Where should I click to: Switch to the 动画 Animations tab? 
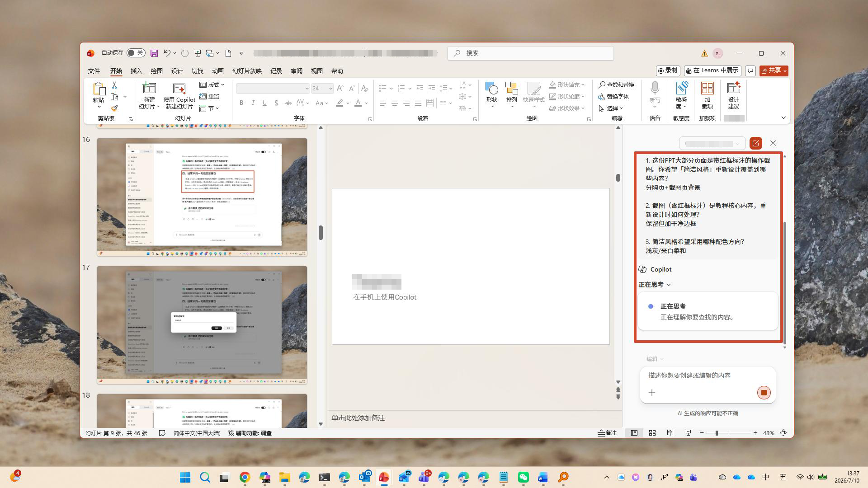tap(218, 71)
